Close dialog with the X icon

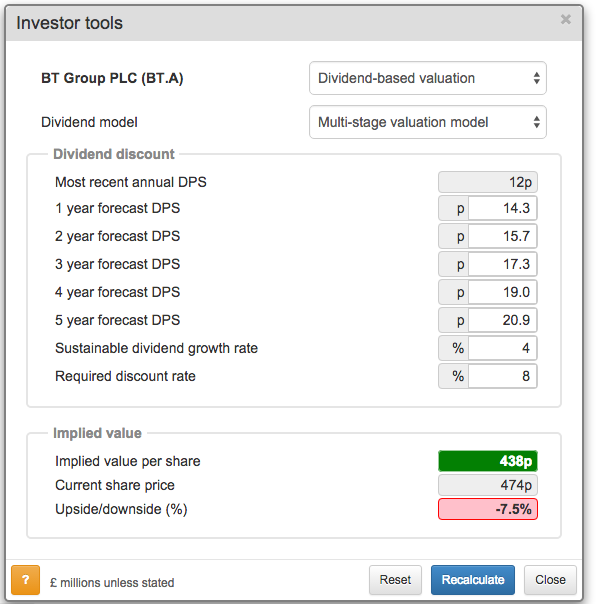click(x=566, y=19)
